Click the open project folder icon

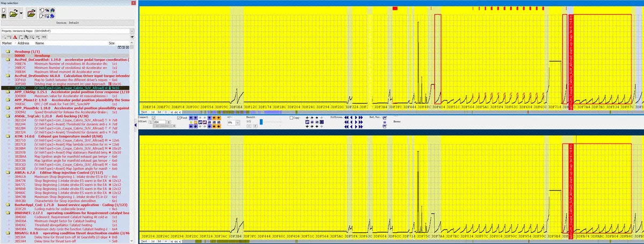13,13
